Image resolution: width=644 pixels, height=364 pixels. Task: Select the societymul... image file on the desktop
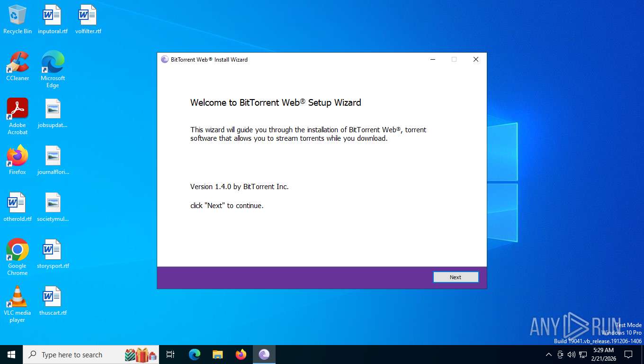(x=53, y=207)
